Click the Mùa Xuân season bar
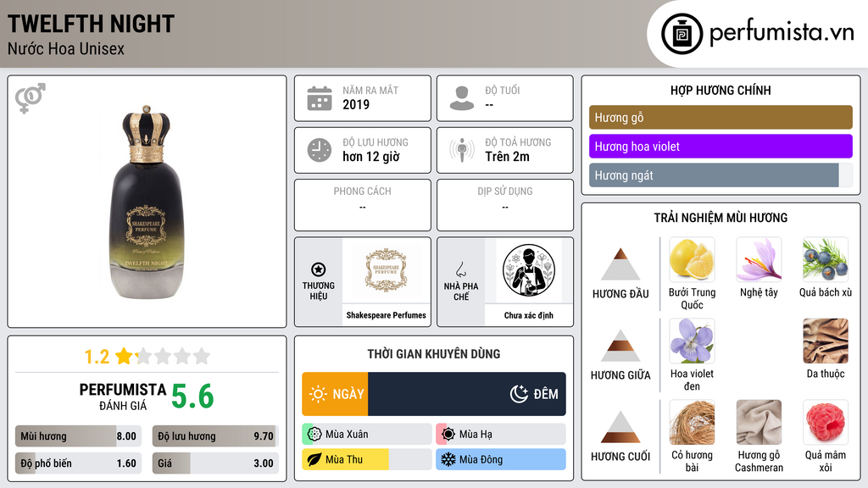Viewport: 868px width, 488px height. (367, 435)
